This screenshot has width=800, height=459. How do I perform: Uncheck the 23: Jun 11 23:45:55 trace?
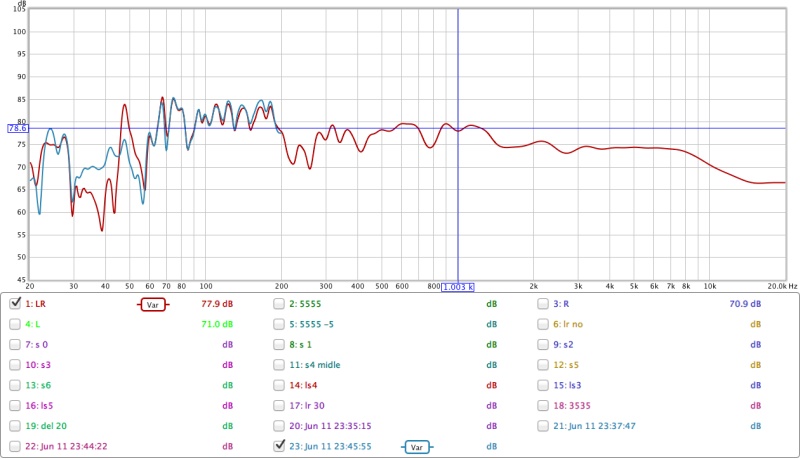pos(280,447)
